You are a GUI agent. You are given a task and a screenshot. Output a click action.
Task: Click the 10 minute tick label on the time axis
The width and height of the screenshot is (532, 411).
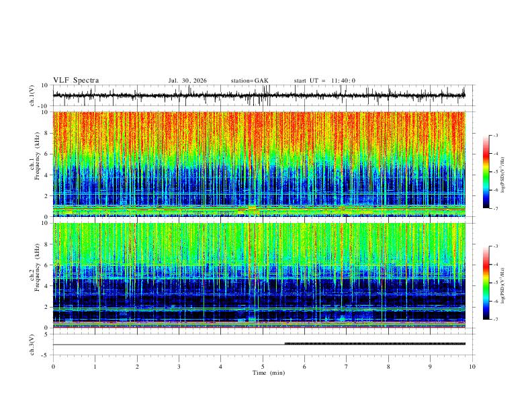(x=472, y=367)
